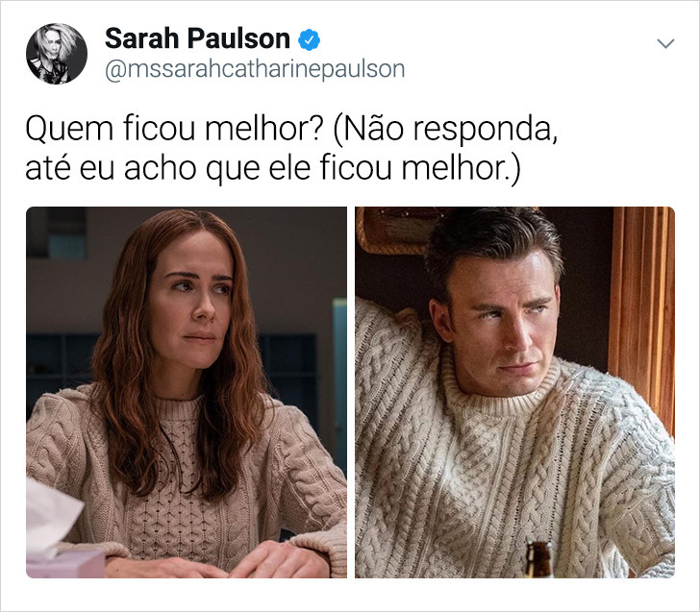
Task: Click the blue verified badge
Action: coord(309,39)
